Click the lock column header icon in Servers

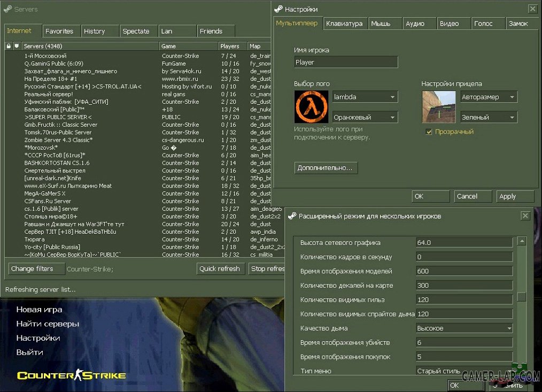coord(9,46)
